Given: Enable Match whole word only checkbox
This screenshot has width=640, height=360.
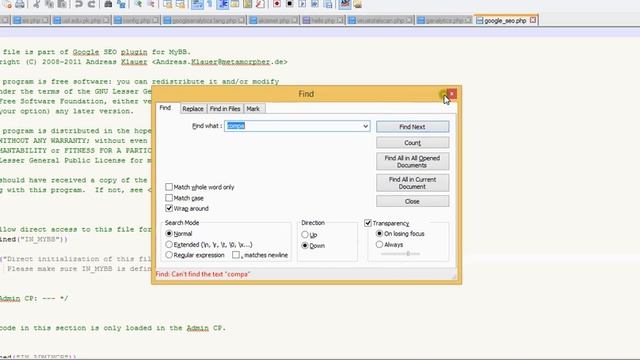Looking at the screenshot, I should point(169,187).
